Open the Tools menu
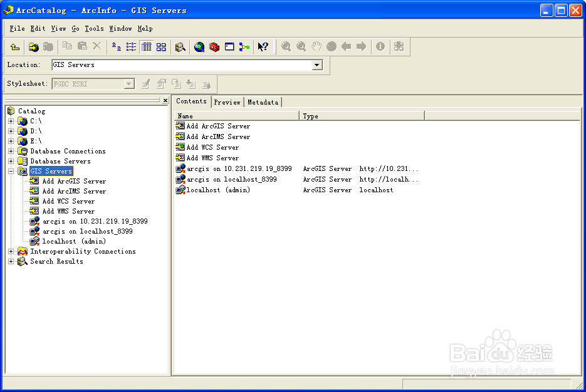Screen dimensions: 586x392 coord(94,28)
